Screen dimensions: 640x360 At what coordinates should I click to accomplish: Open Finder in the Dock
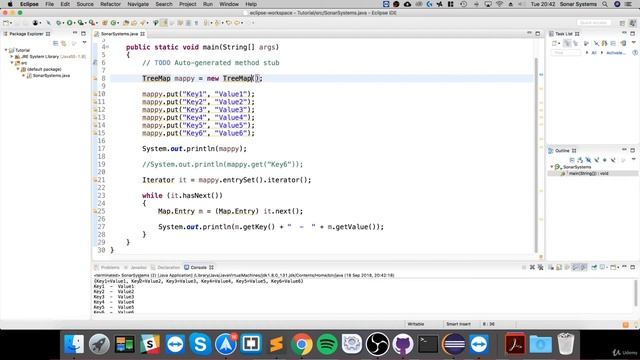point(74,344)
